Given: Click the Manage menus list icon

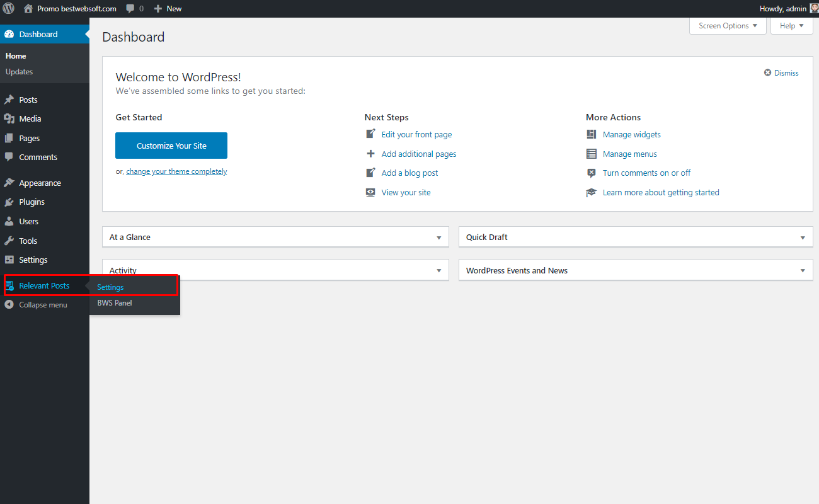Looking at the screenshot, I should tap(591, 154).
